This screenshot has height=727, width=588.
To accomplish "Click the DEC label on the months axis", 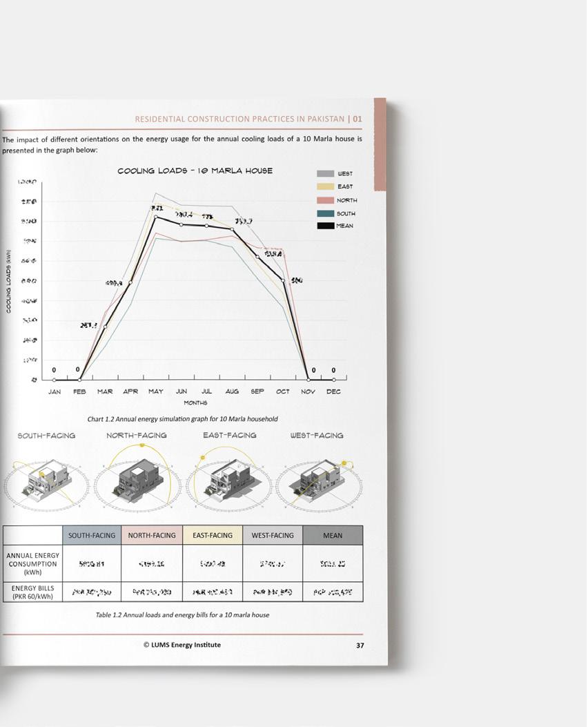I will 333,391.
